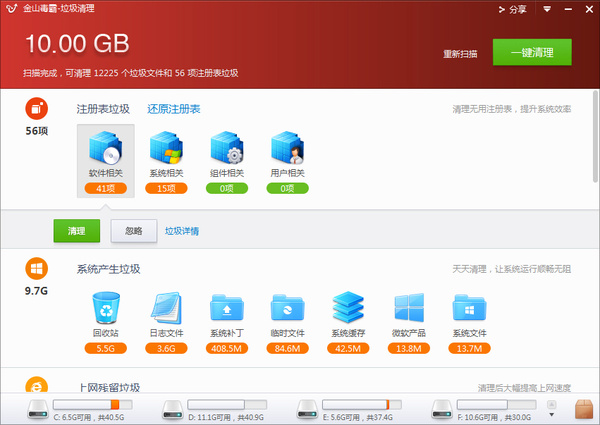Collapse drive list with the up arrow
The width and height of the screenshot is (600, 425).
pos(551,404)
